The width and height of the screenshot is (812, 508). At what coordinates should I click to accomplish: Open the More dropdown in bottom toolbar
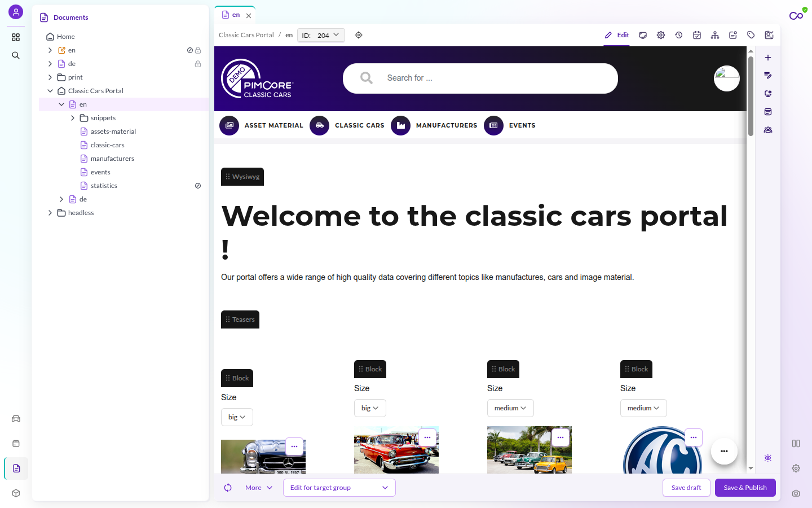pos(259,488)
